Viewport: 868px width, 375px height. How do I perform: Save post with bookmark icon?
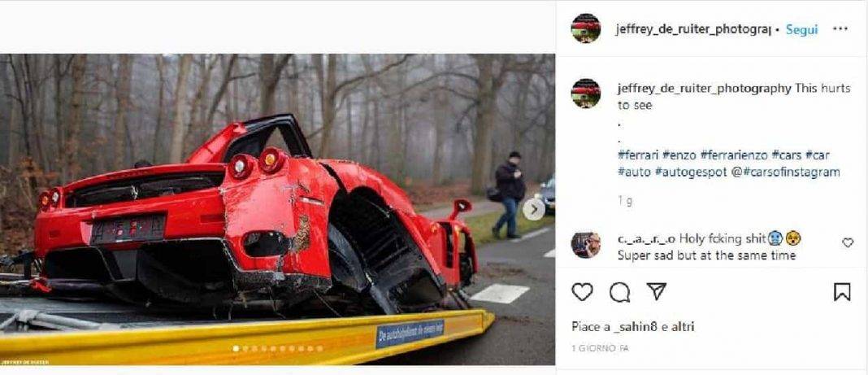click(842, 292)
